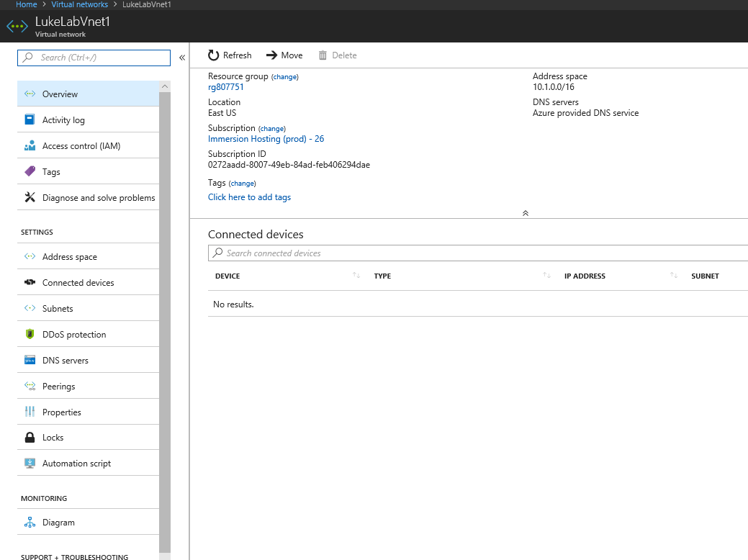Click here to add tags link

tap(249, 197)
